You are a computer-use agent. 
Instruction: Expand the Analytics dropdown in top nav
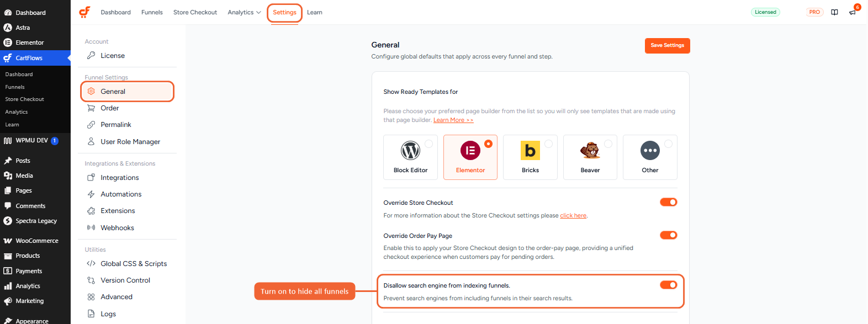pos(244,12)
